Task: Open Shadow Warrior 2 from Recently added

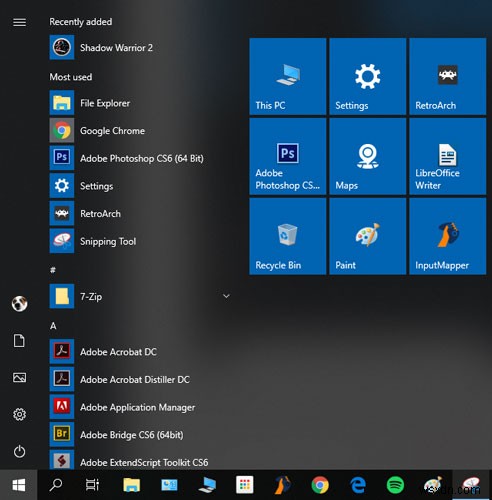Action: 140,48
